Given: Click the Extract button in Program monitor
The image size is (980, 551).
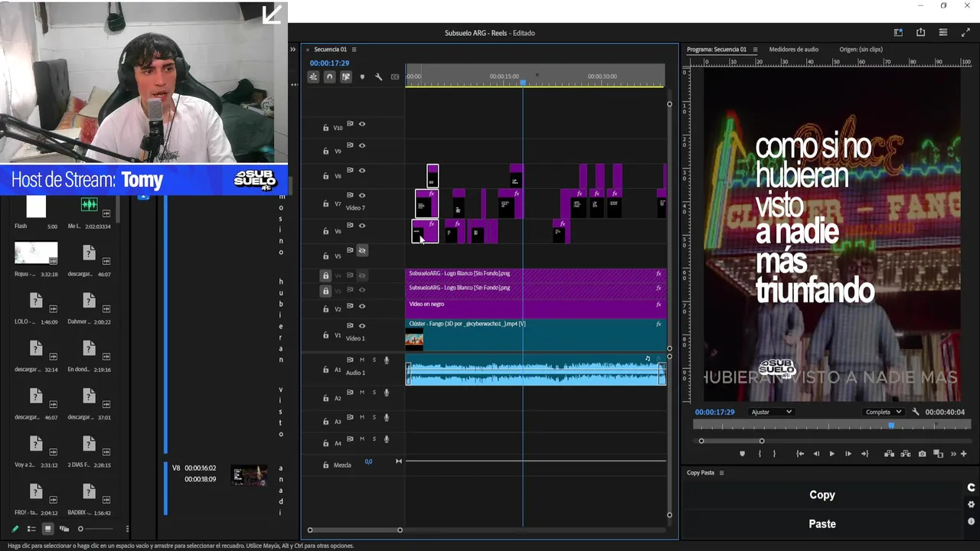Looking at the screenshot, I should [x=905, y=454].
